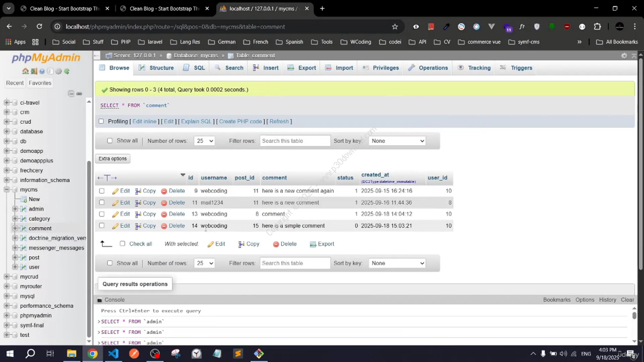Image resolution: width=644 pixels, height=362 pixels.
Task: Click the Extra options button
Action: tap(113, 158)
